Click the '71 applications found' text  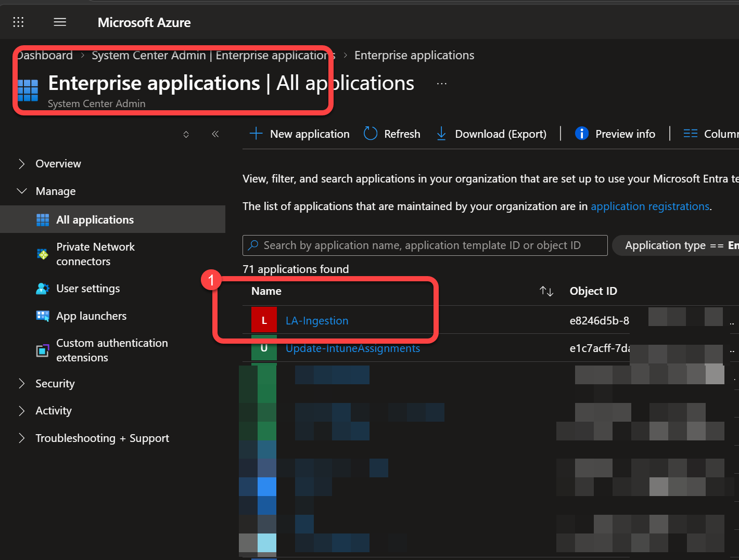[x=296, y=269]
